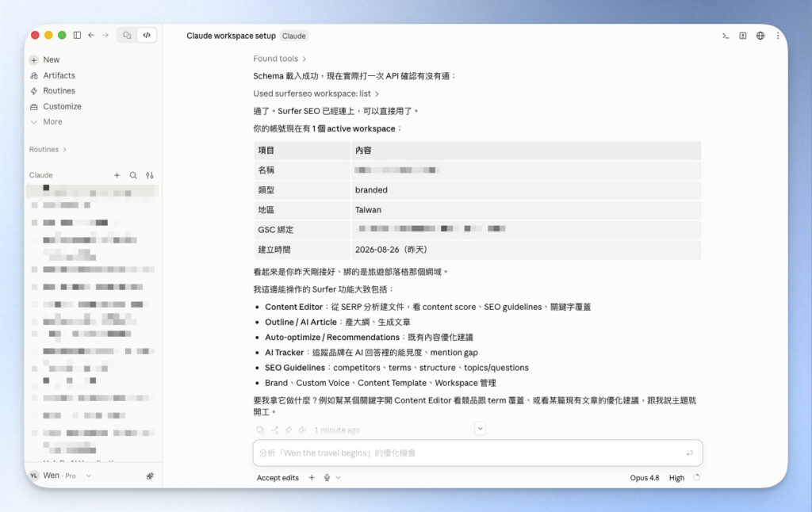Click the 'Content Editor' bullet text
The height and width of the screenshot is (512, 812).
(293, 307)
